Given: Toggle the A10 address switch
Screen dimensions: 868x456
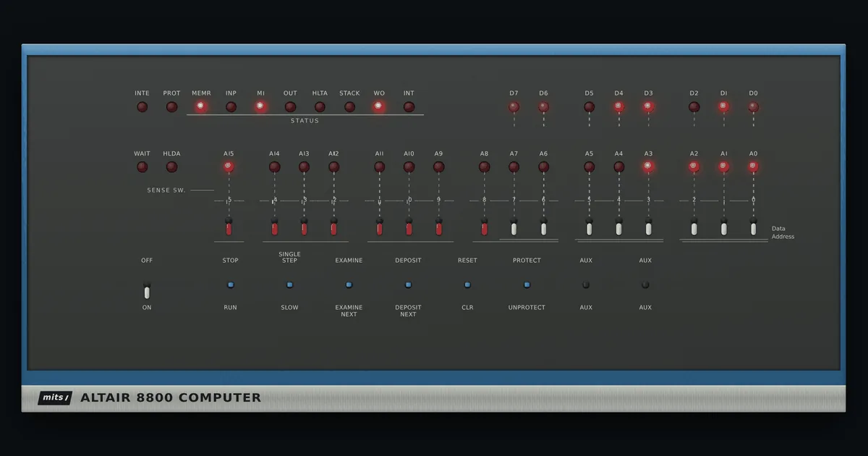Looking at the screenshot, I should tap(409, 227).
